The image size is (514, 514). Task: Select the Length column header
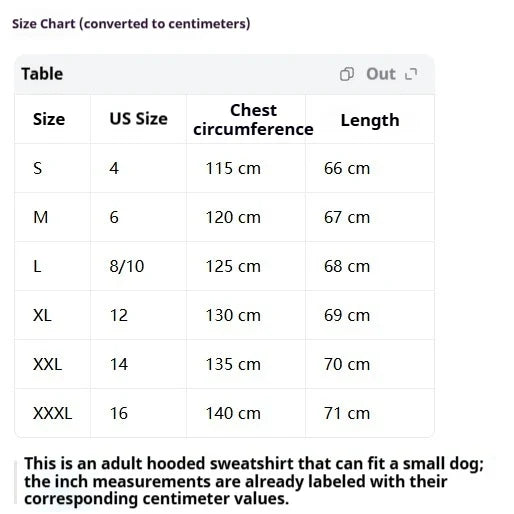pos(370,120)
